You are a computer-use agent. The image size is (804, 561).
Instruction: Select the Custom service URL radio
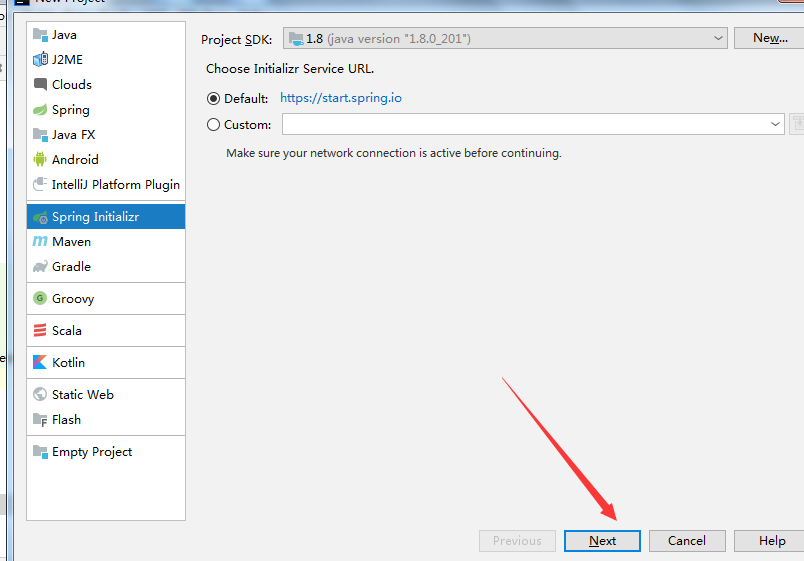(213, 125)
